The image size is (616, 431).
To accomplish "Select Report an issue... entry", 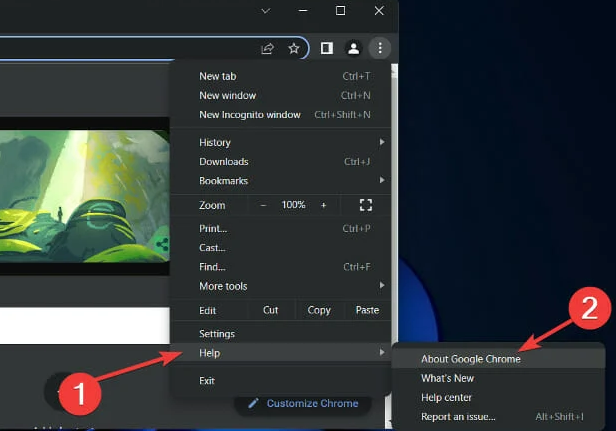I will click(x=499, y=416).
